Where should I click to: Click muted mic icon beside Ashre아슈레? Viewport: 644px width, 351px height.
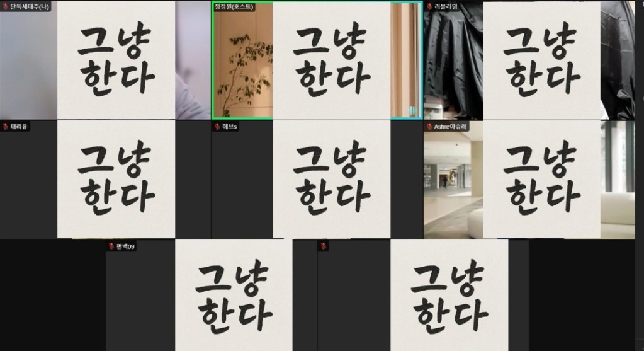(429, 127)
